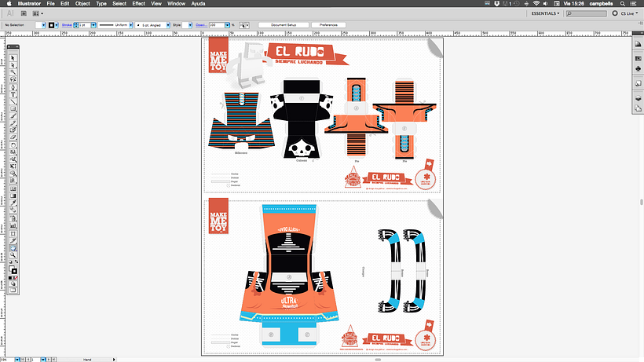Image resolution: width=644 pixels, height=362 pixels.
Task: Click the Preferences button
Action: [x=328, y=25]
